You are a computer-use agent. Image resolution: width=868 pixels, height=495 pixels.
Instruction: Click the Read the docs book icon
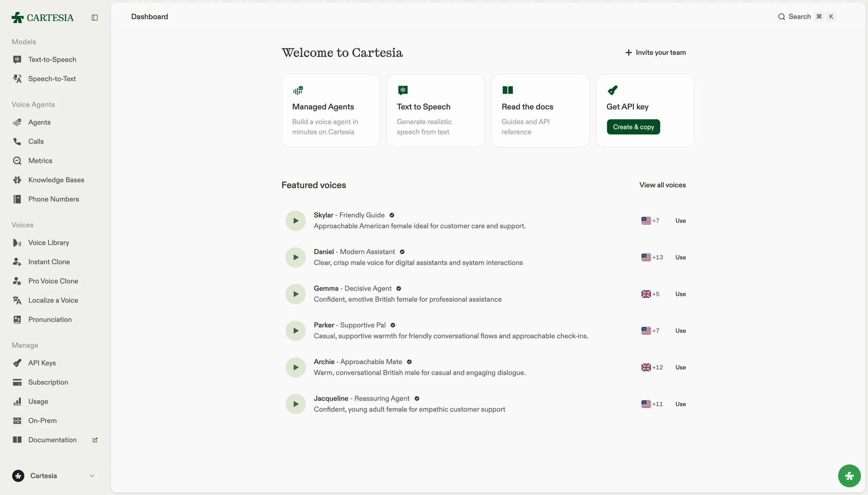click(507, 90)
